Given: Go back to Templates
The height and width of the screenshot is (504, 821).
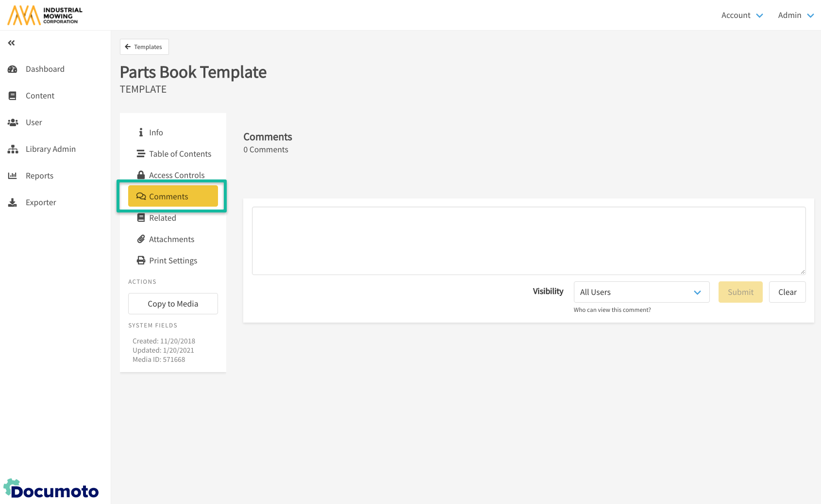Looking at the screenshot, I should (x=144, y=47).
